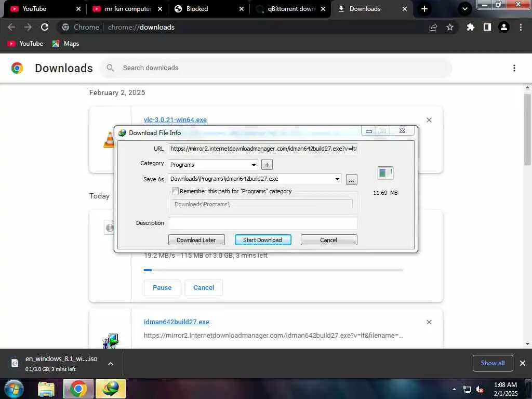Click the Windows ISO download progress bar
532x399 pixels.
point(273,270)
